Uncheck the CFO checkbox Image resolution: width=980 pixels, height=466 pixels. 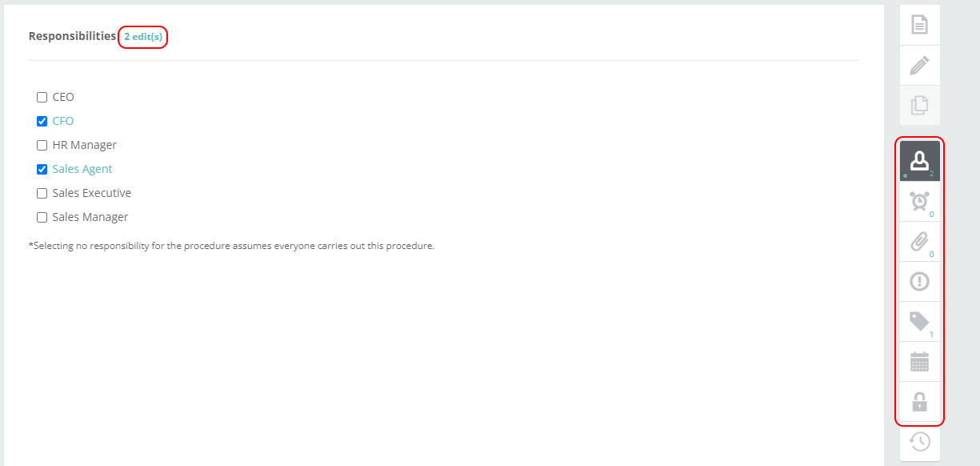pos(42,122)
